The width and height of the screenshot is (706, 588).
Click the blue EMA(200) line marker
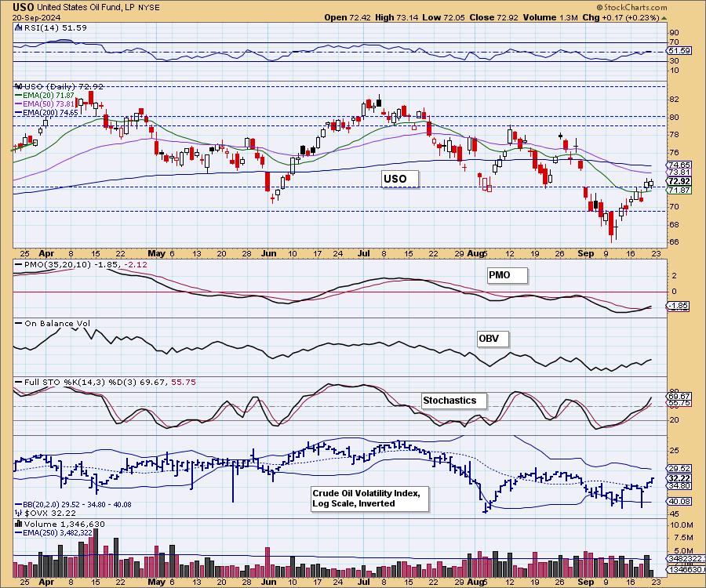(x=19, y=112)
